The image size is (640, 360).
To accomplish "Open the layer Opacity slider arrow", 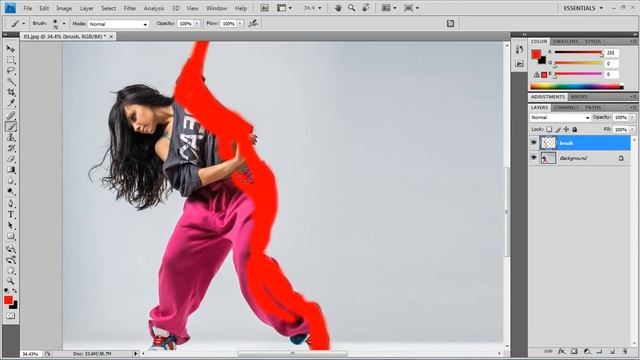I will 632,118.
